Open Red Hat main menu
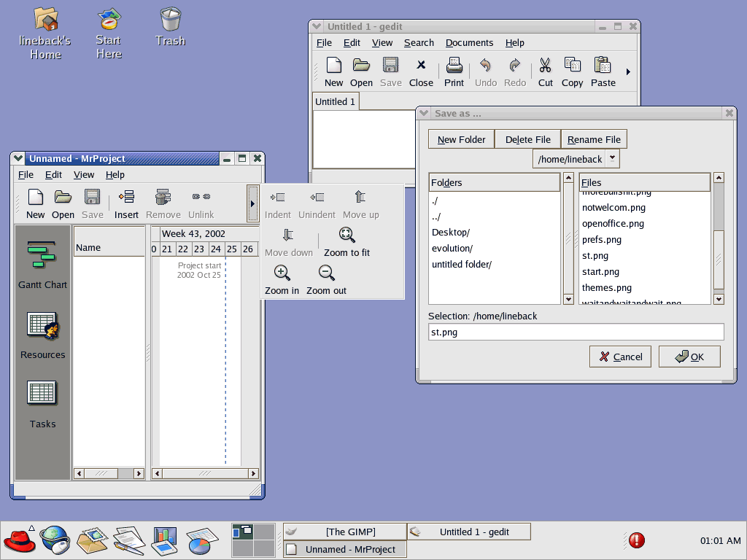The width and height of the screenshot is (747, 560). [20, 540]
